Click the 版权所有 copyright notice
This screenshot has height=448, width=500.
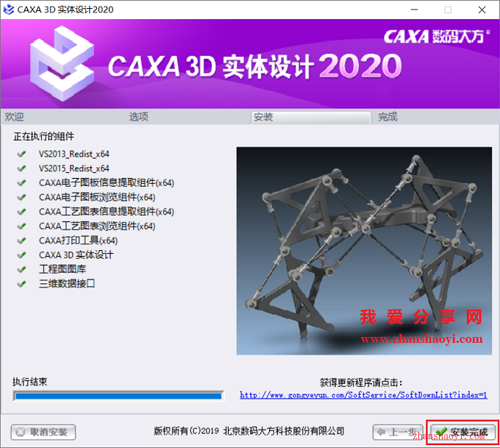[x=249, y=431]
